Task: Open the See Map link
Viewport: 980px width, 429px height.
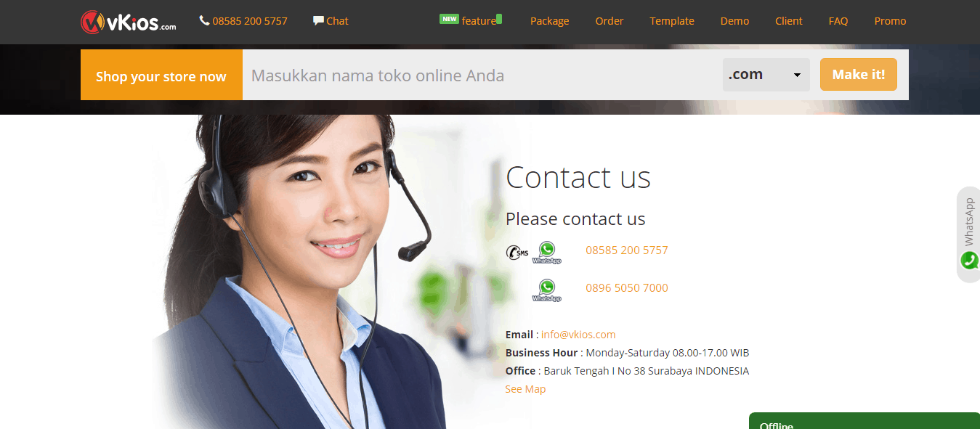Action: click(525, 389)
